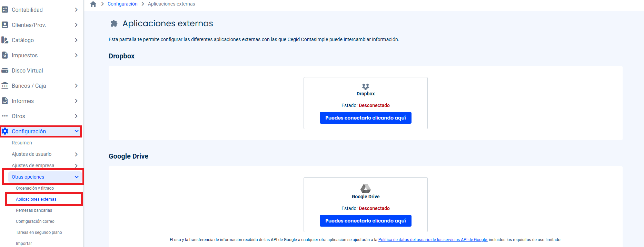Click the Dropbox Desconectado status text
Screen dimensions: 644x247
click(374, 105)
